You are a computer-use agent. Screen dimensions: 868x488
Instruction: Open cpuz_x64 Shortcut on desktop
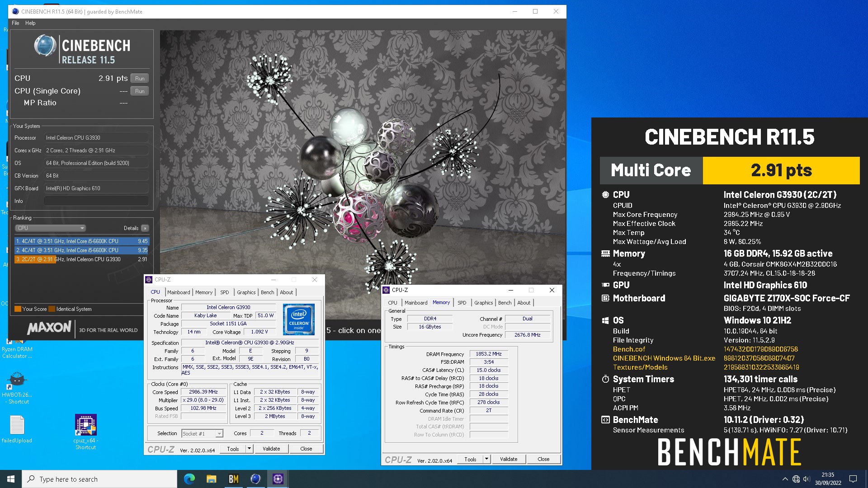85,432
